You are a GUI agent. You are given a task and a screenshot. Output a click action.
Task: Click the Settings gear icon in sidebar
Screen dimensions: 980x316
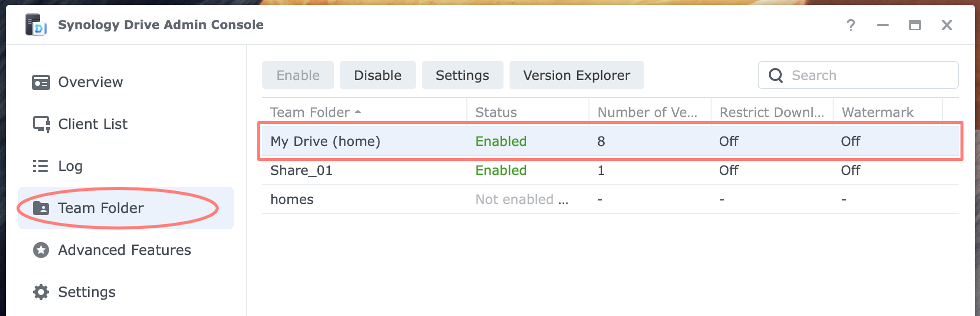pyautogui.click(x=41, y=292)
